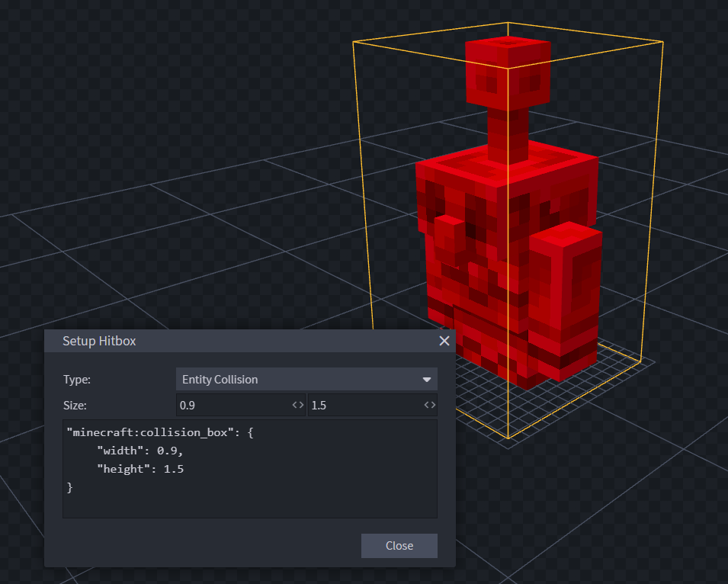Click the fine pixel grid beside the model's base
The width and height of the screenshot is (728, 584).
[x=617, y=358]
